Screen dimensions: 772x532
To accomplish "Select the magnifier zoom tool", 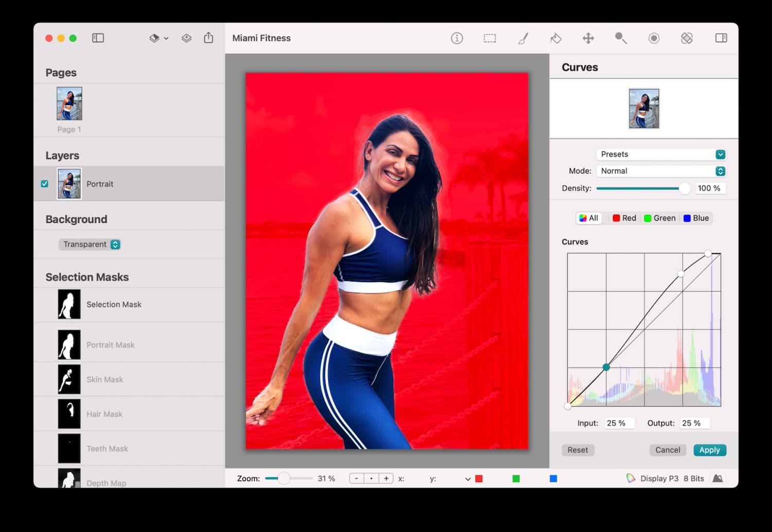I will [x=621, y=38].
